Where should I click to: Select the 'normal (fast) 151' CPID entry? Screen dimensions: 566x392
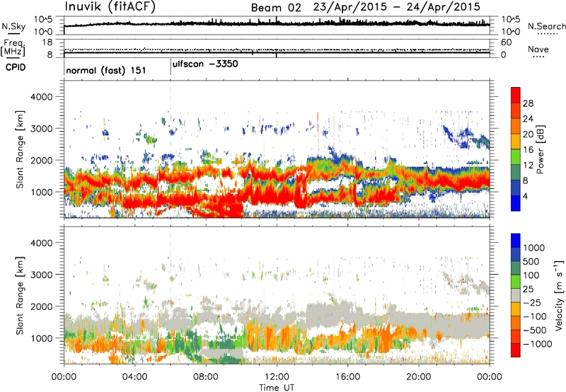point(106,70)
